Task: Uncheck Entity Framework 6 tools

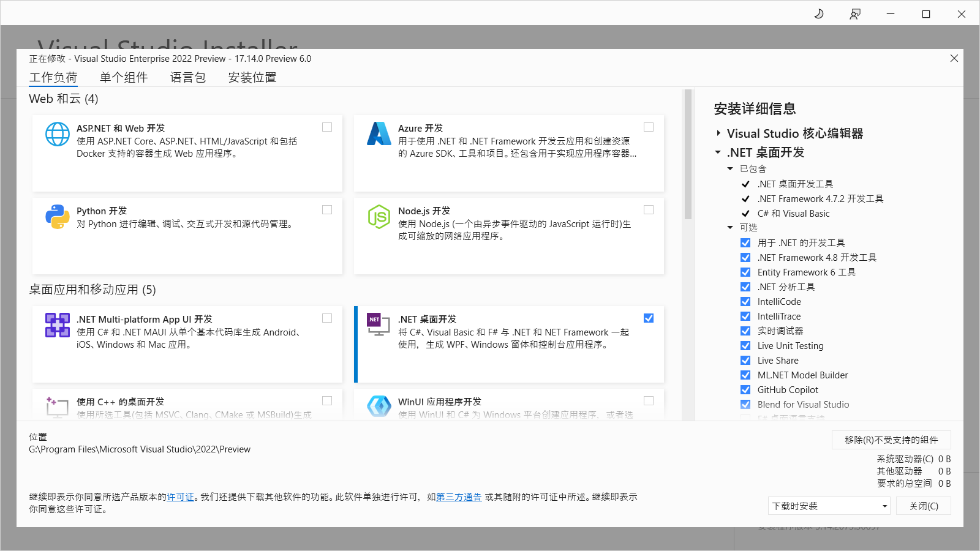Action: pyautogui.click(x=745, y=272)
